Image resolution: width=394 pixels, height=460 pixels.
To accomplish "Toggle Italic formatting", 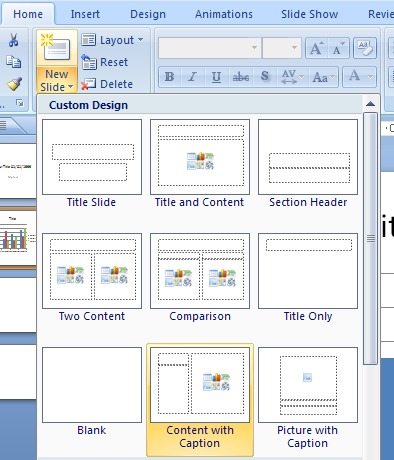I will pyautogui.click(x=192, y=77).
